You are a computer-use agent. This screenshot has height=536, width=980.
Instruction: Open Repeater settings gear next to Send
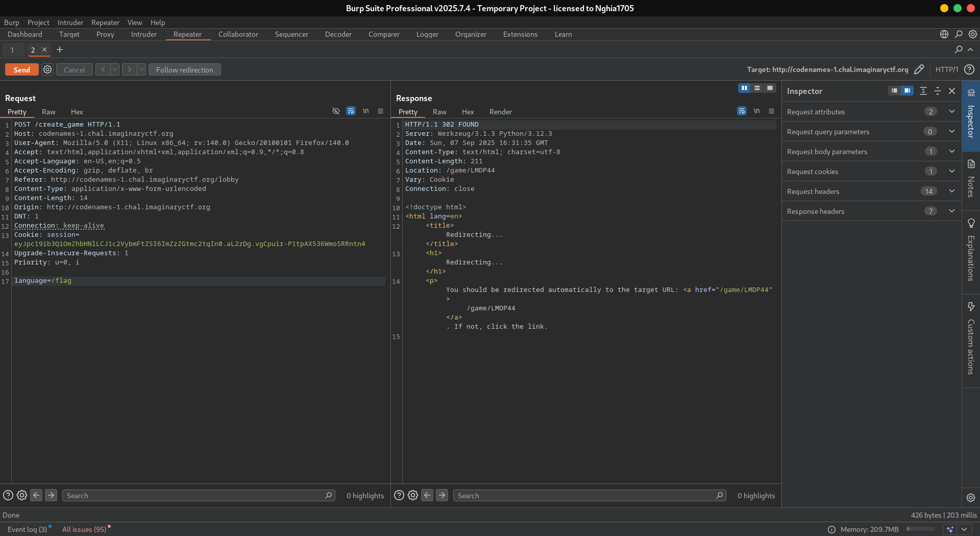[x=47, y=69]
